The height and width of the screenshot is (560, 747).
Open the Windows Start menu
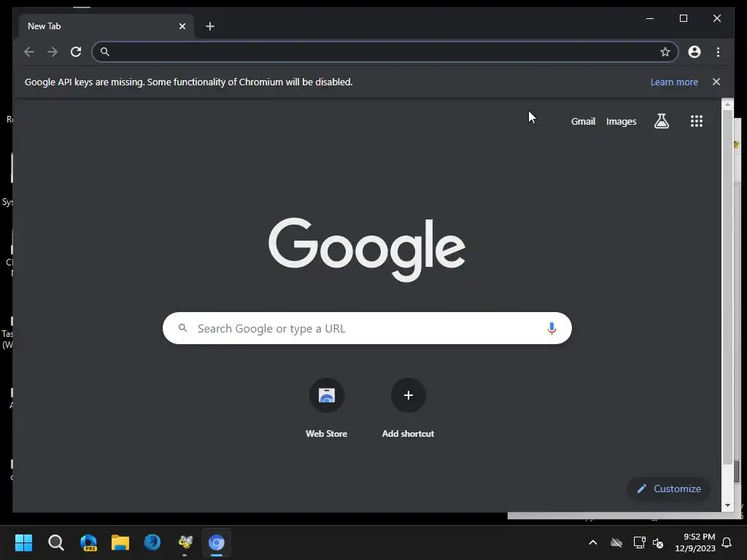click(23, 542)
